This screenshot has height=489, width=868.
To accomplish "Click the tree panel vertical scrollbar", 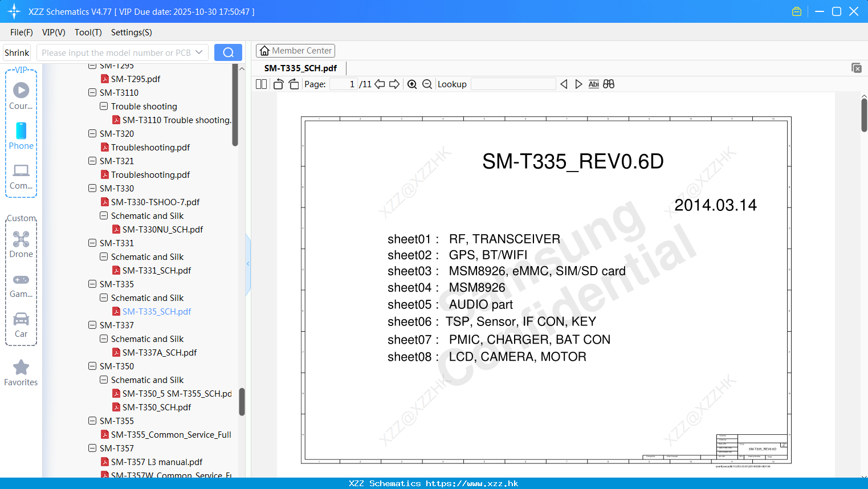I will click(x=235, y=105).
